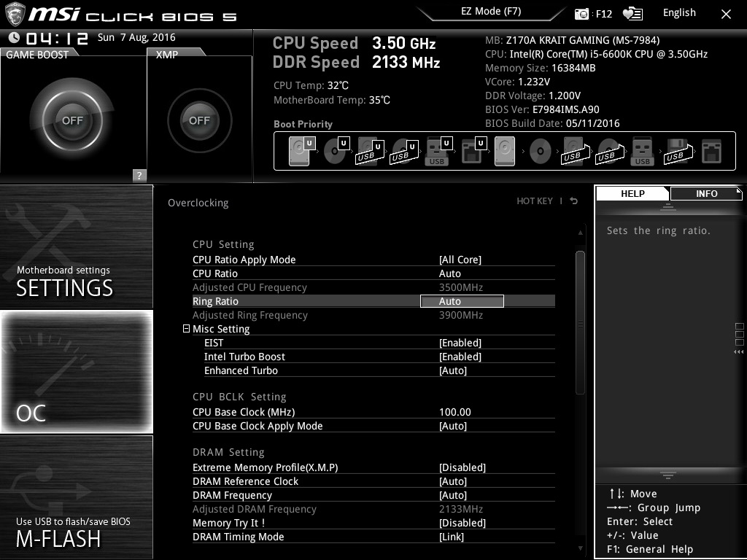Click the CPU Base Clock 100.00 value
This screenshot has width=747, height=560.
pyautogui.click(x=455, y=412)
